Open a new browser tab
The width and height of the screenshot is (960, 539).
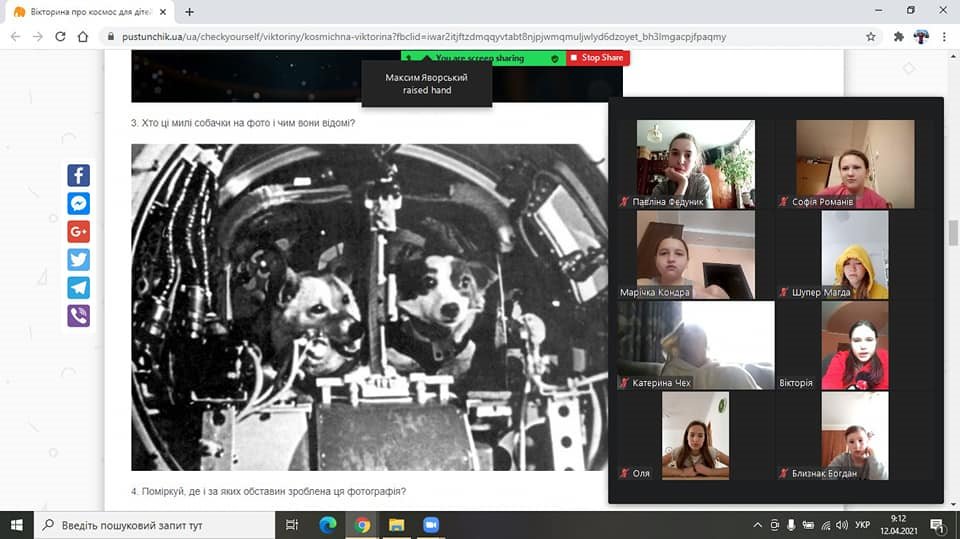point(189,12)
